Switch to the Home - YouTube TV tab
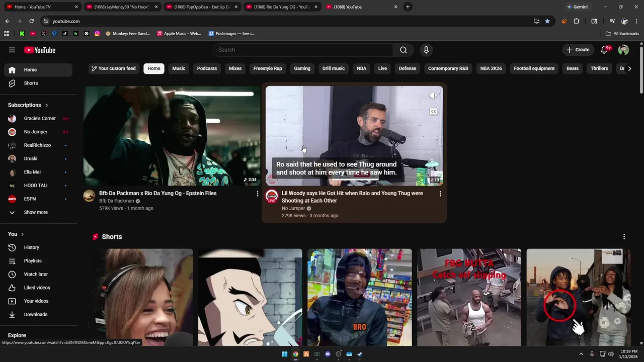Viewport: 644px width, 362px height. (42, 7)
